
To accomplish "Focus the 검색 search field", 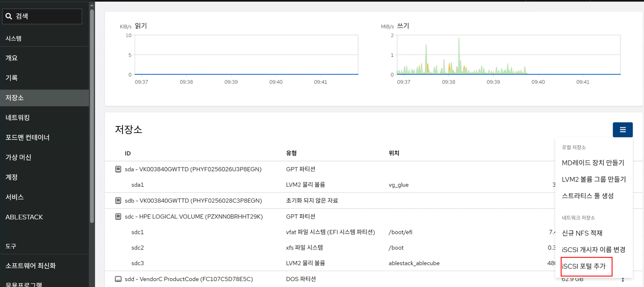I will [x=47, y=16].
